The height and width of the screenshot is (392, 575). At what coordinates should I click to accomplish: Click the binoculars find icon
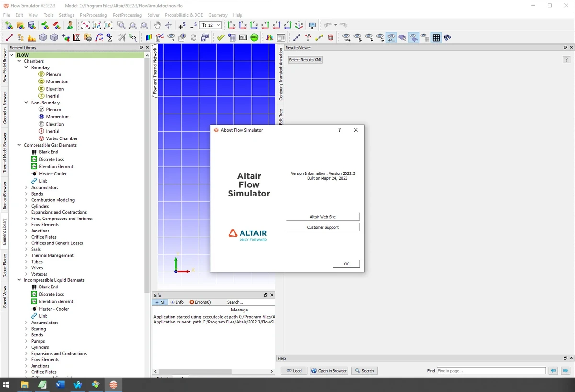tap(448, 37)
